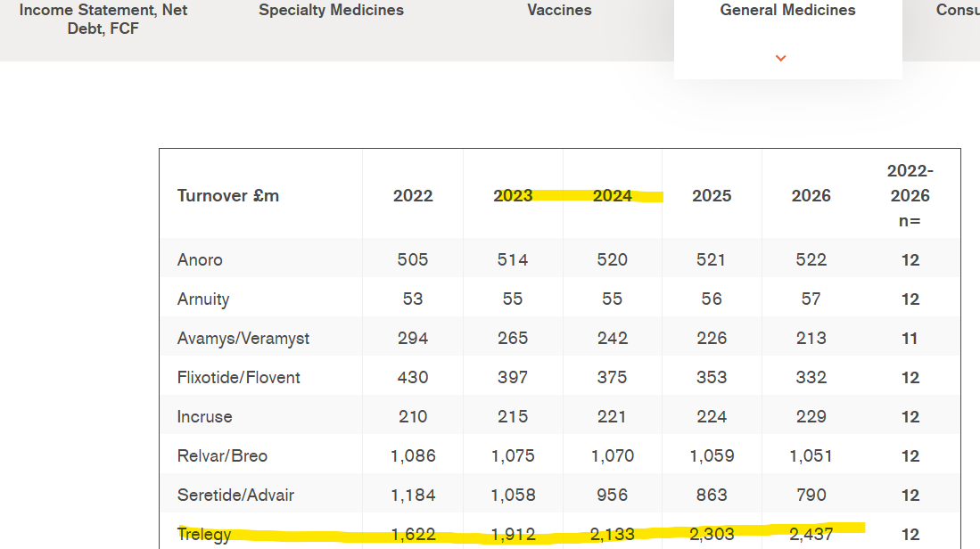Click Seretide/Advair 2022 value 1,184
980x549 pixels.
(413, 496)
